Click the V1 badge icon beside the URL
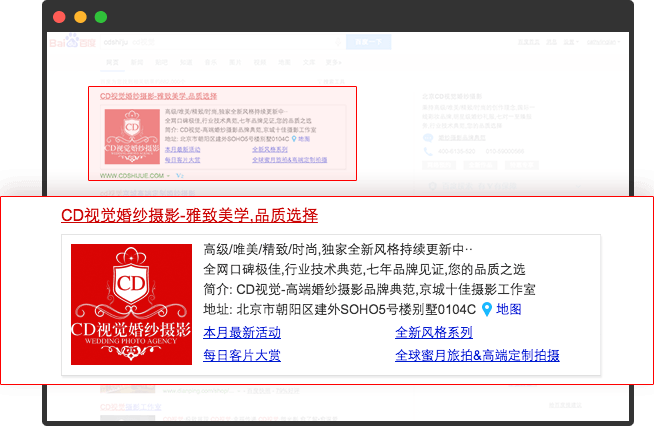 pos(179,174)
